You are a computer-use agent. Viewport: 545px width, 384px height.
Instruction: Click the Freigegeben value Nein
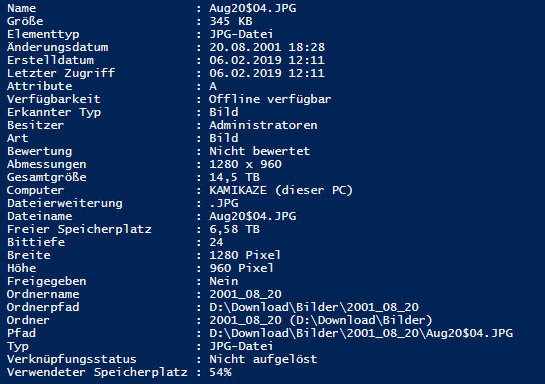point(223,281)
